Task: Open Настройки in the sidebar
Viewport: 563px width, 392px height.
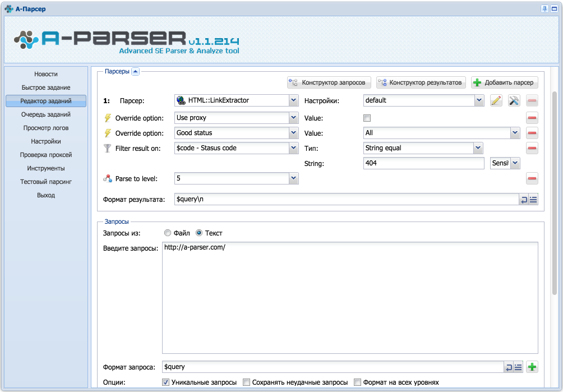Action: click(46, 141)
